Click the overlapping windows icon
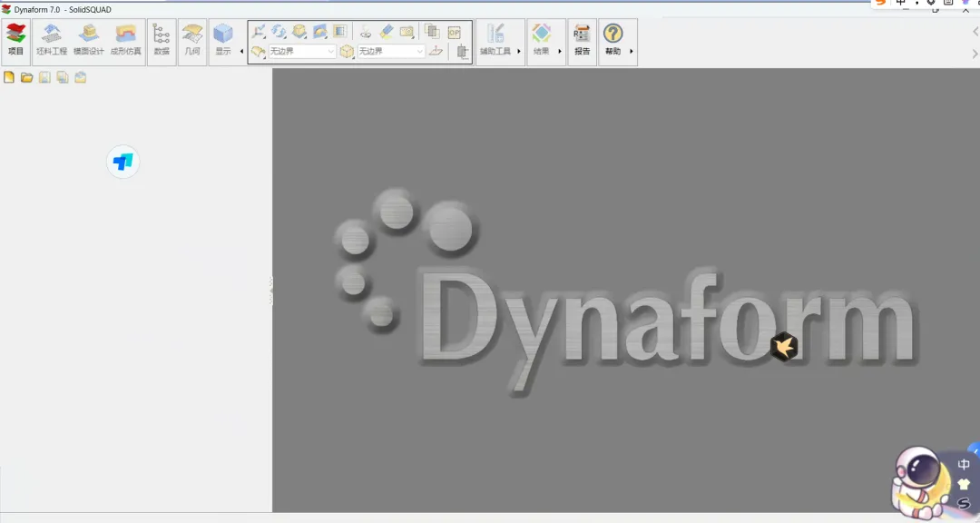980x523 pixels. (x=432, y=31)
